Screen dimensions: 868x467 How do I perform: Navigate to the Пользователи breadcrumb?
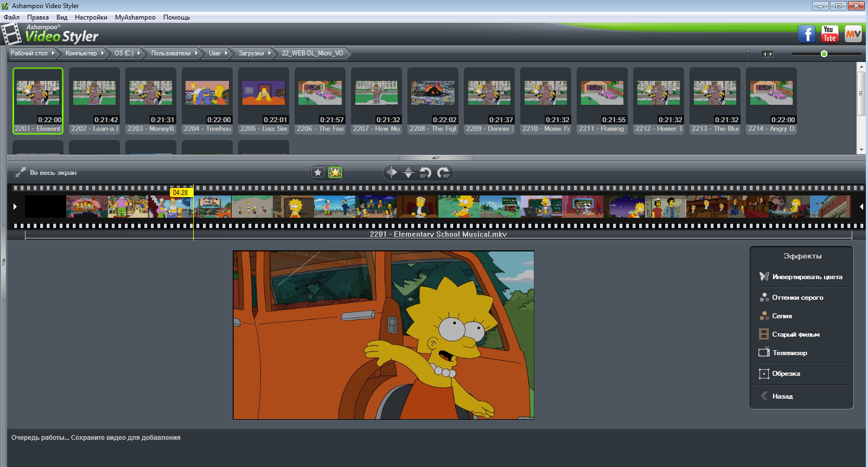(171, 53)
